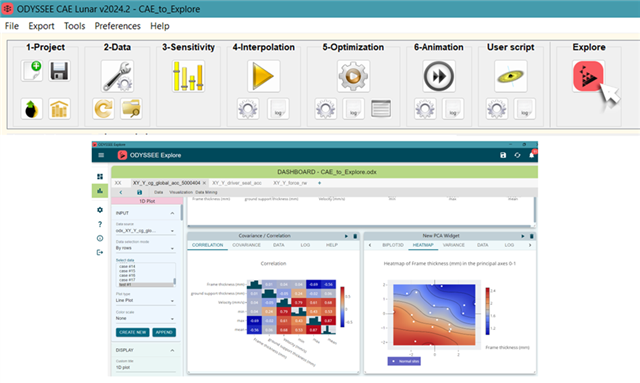This screenshot has height=383, width=640.
Task: Start Optimization with the gear play icon
Action: coord(353,76)
